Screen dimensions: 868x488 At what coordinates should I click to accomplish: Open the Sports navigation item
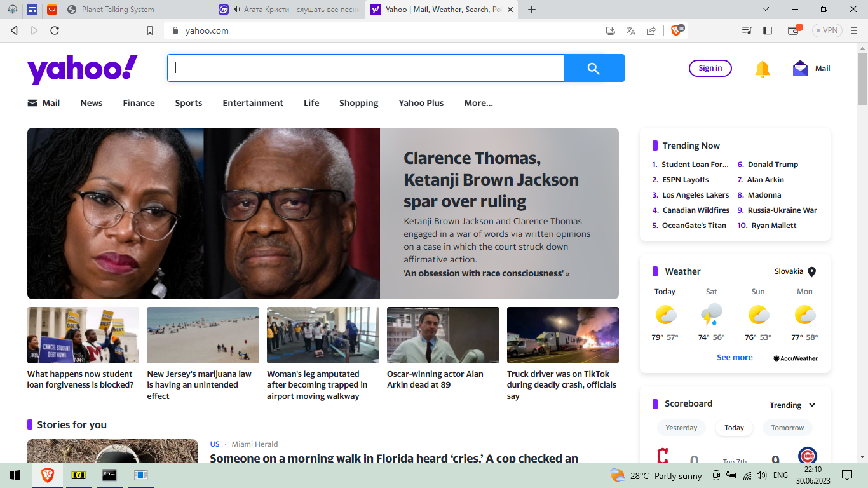(x=189, y=103)
